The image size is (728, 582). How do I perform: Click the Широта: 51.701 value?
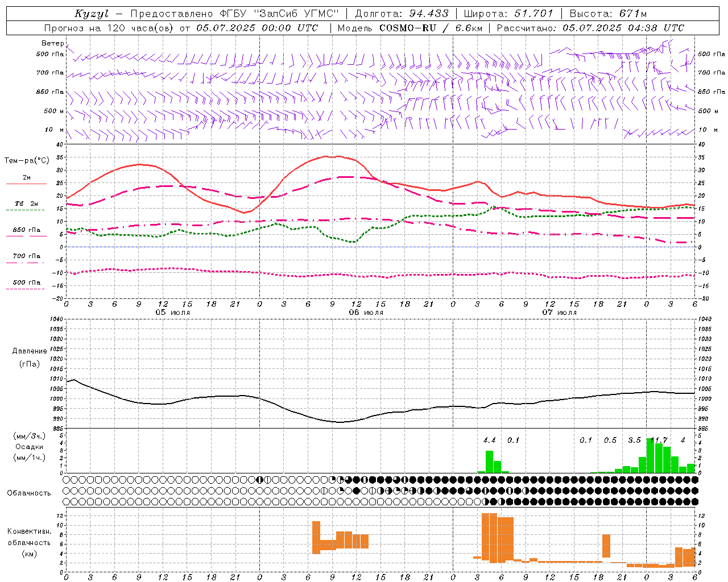[508, 14]
